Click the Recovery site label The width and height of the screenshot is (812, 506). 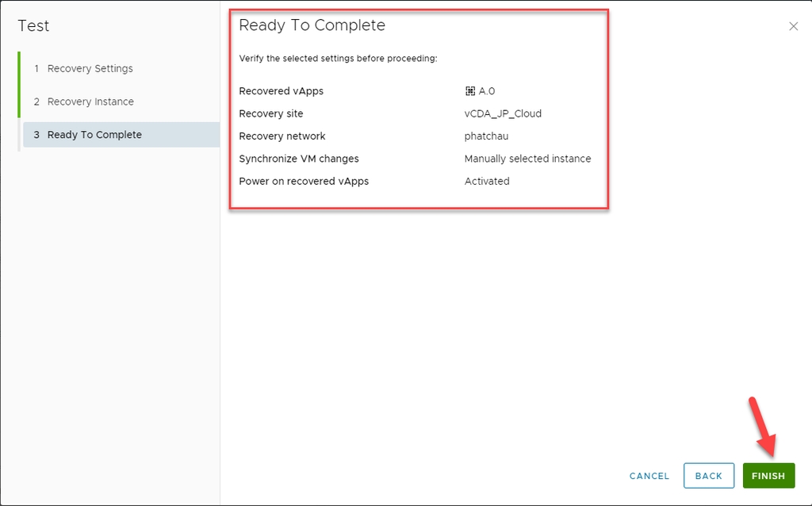coord(270,113)
